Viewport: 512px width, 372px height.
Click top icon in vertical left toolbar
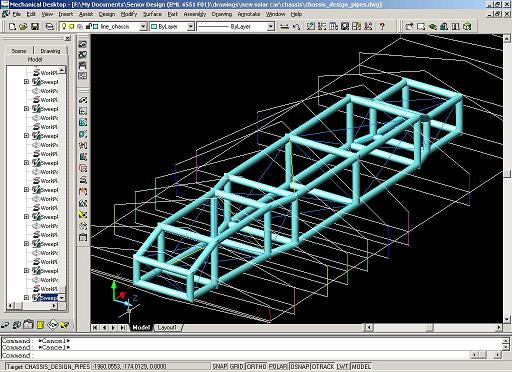pos(83,44)
